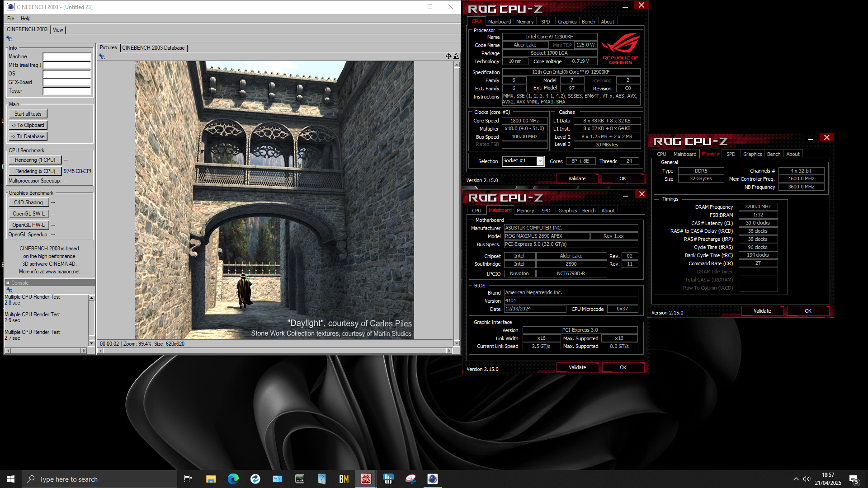Click the Rendering (1 CPU) button

35,160
